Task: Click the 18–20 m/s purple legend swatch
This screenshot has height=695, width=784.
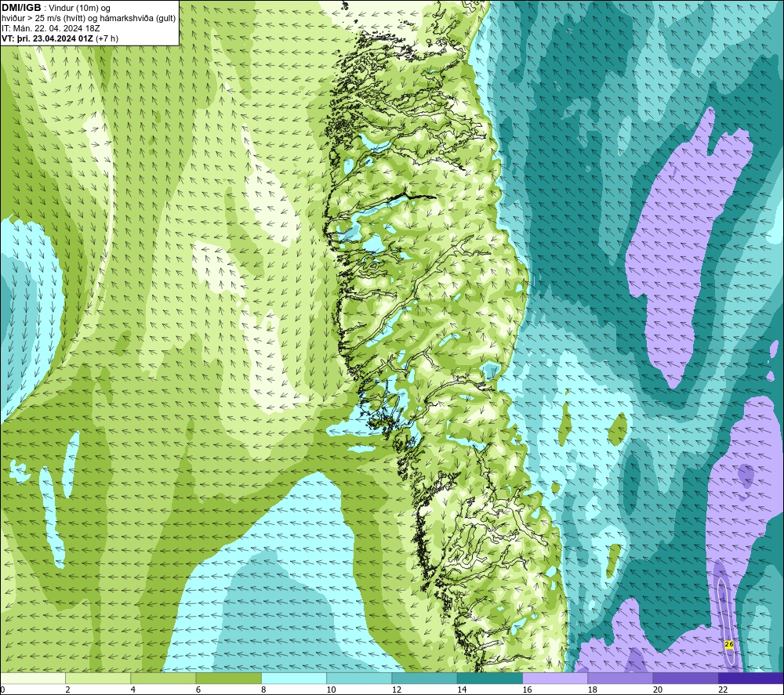Action: (620, 678)
